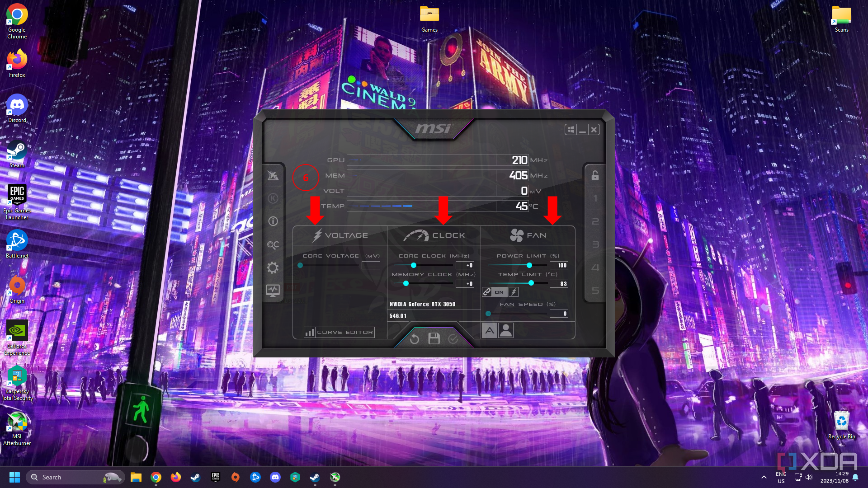Click the Reset to default button
Viewport: 868px width, 488px height.
[x=415, y=338]
